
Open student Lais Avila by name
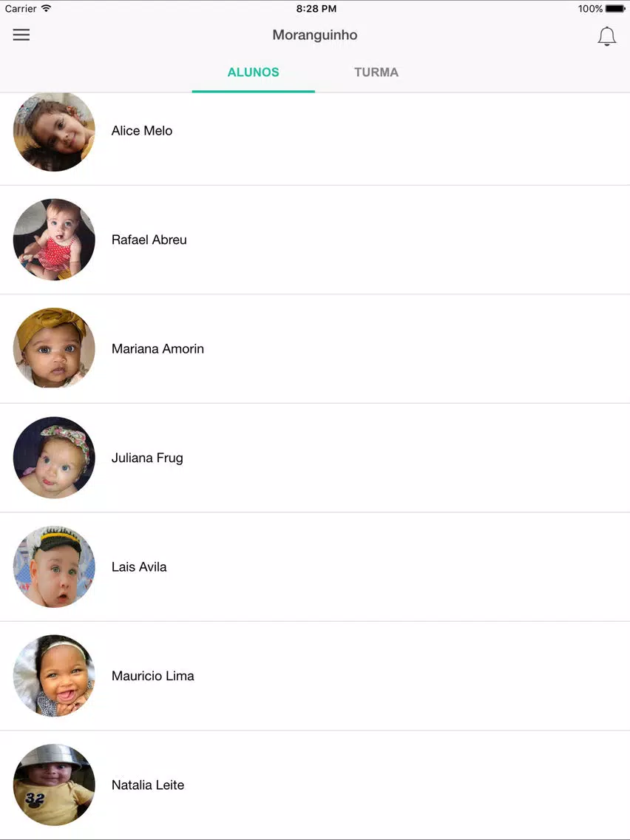point(139,567)
